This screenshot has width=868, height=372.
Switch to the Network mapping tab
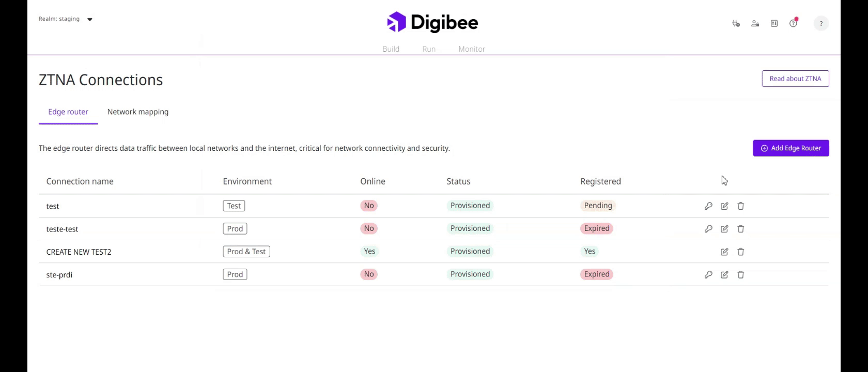(x=138, y=112)
